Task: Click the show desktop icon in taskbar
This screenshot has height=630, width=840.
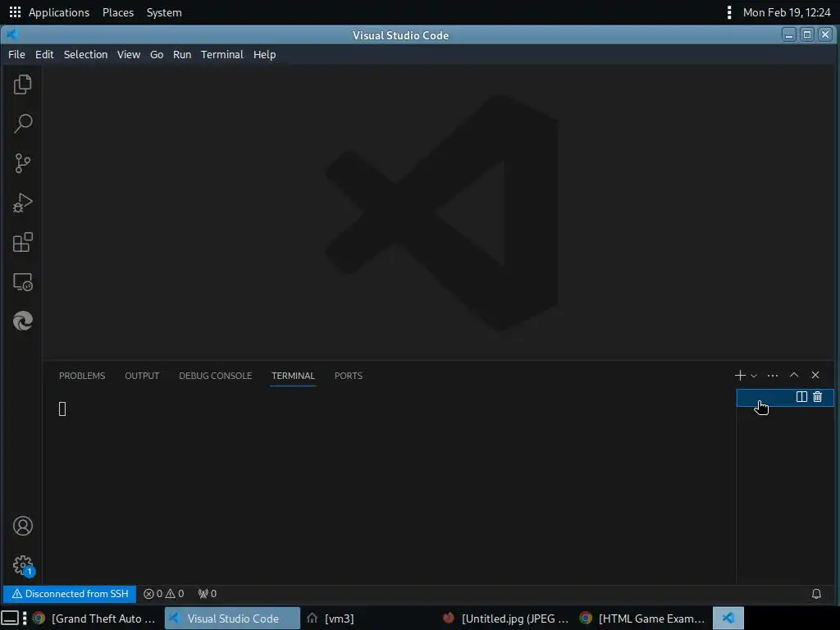Action: click(10, 619)
